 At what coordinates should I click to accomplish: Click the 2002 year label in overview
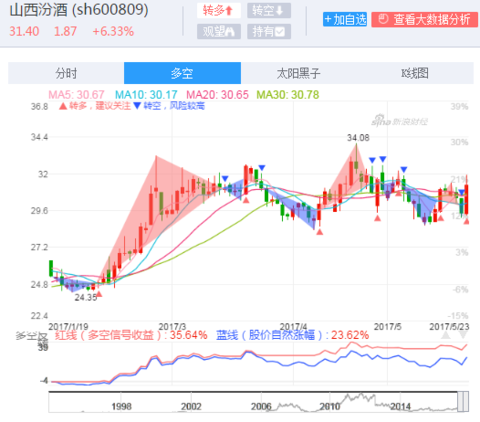[x=191, y=406]
